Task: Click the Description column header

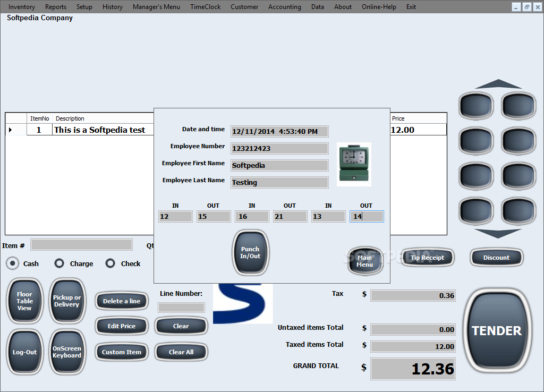Action: coord(103,118)
